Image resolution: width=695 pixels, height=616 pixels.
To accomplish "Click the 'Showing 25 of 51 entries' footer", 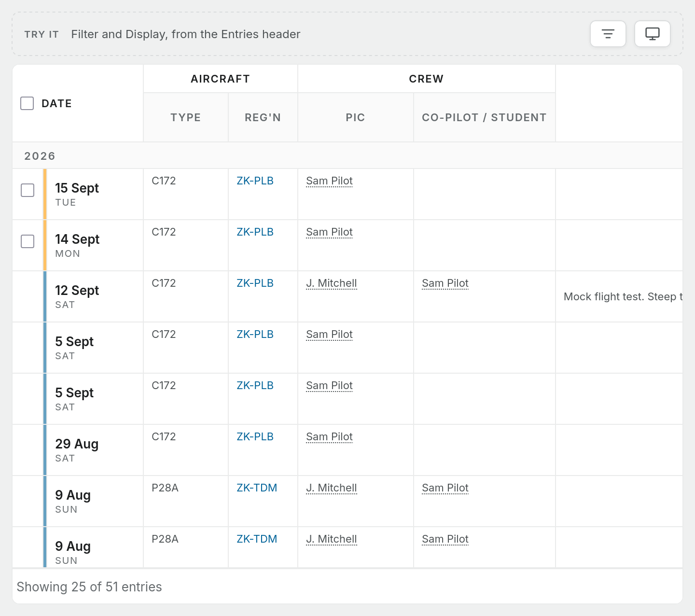I will [89, 587].
